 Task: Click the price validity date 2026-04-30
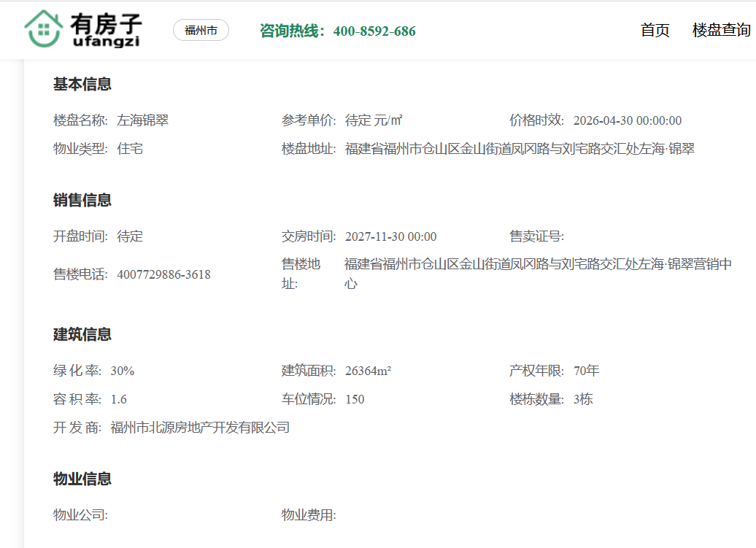pos(628,120)
